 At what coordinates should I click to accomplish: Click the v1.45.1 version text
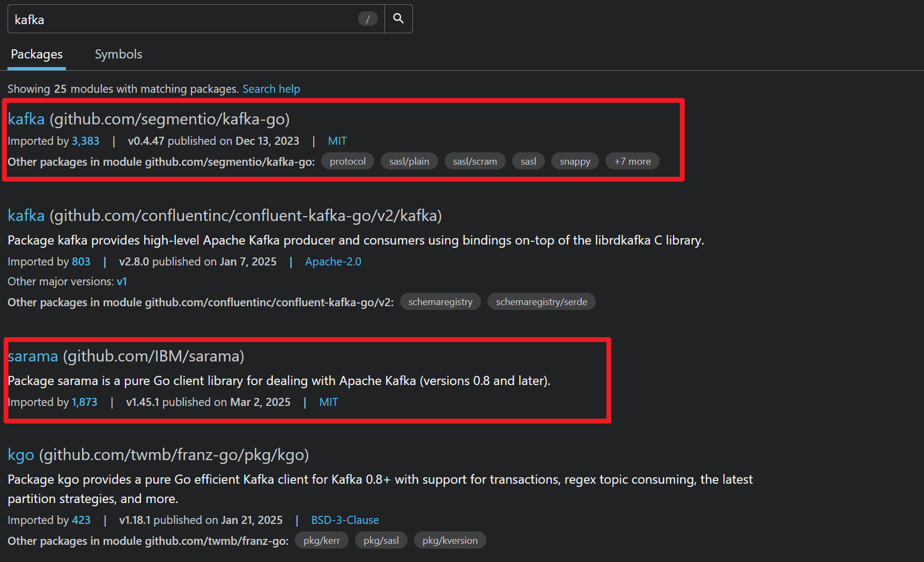pyautogui.click(x=143, y=402)
